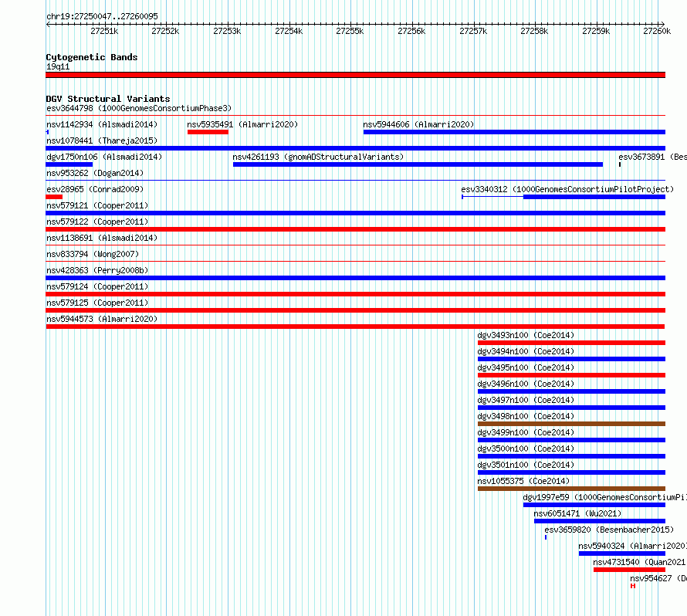Open variant nsv579121 (Cooper2011)
This screenshot has height=616, width=687.
(x=97, y=205)
